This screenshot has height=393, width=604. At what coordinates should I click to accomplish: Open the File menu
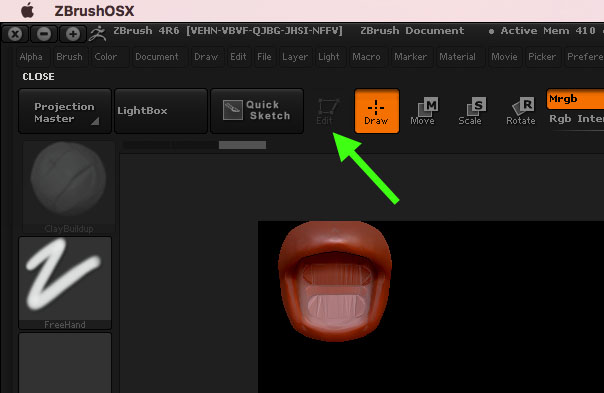264,57
